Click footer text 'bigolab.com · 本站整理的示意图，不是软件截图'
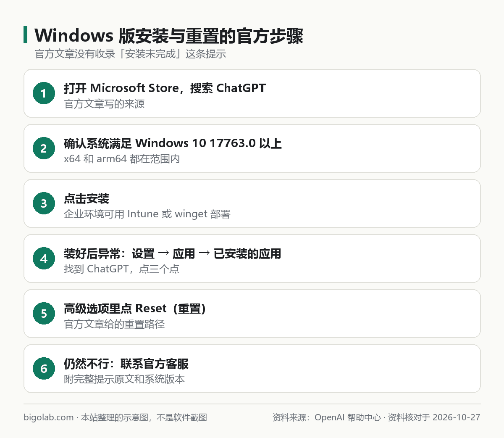Image resolution: width=504 pixels, height=438 pixels. pyautogui.click(x=115, y=417)
